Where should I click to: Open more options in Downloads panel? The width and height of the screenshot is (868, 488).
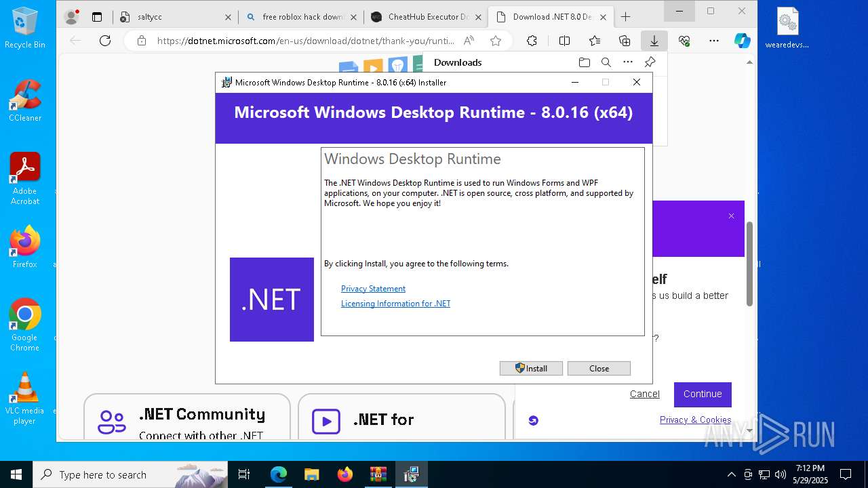pos(628,62)
